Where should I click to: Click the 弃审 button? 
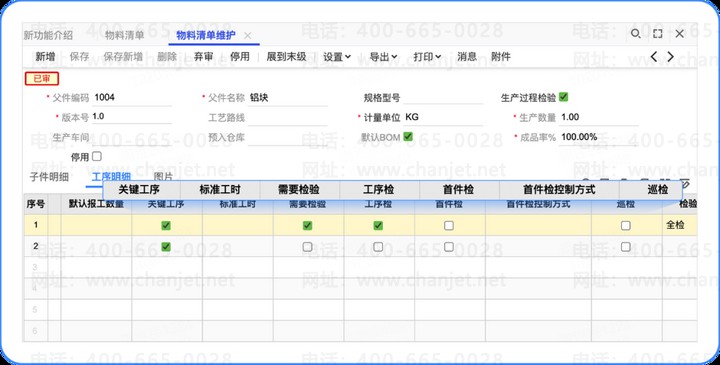click(x=203, y=57)
